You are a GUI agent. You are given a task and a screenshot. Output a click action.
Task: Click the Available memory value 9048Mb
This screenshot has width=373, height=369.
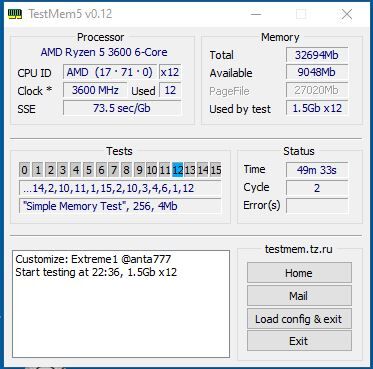(317, 73)
